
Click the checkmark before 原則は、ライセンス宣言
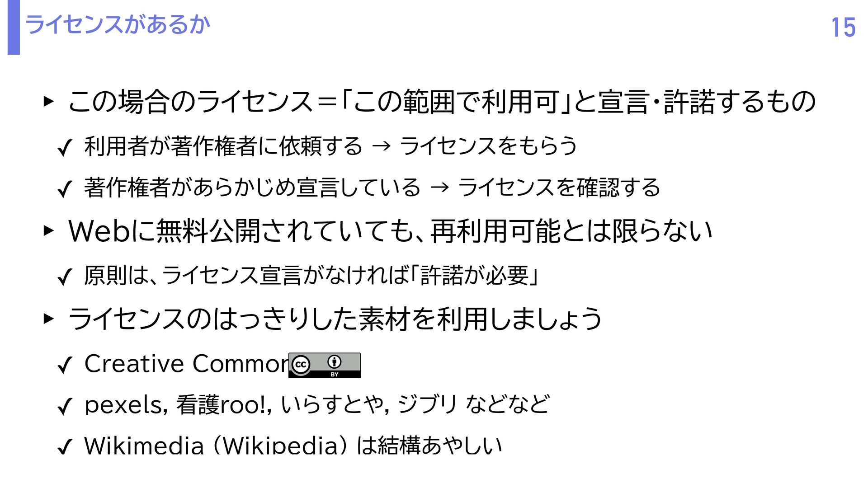(x=65, y=277)
